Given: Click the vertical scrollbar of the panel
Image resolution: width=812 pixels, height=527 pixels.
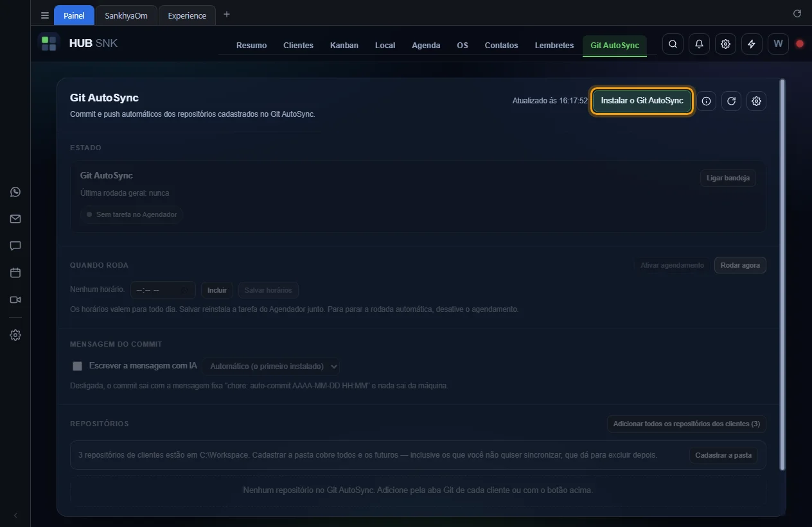Looking at the screenshot, I should coord(782,275).
